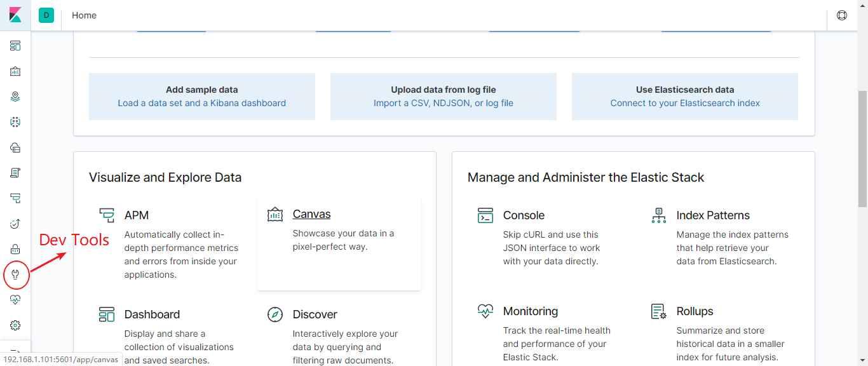Open the APM sidebar icon
The height and width of the screenshot is (366, 868).
tap(15, 198)
